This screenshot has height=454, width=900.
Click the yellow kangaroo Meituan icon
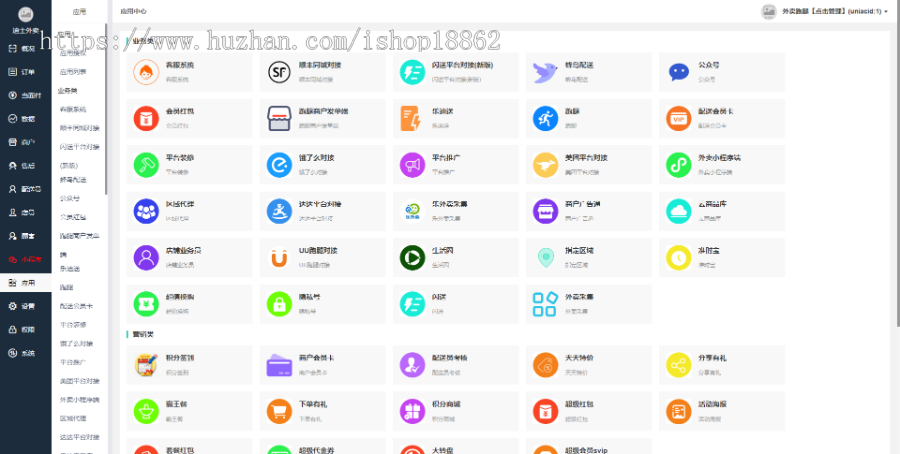(x=545, y=165)
